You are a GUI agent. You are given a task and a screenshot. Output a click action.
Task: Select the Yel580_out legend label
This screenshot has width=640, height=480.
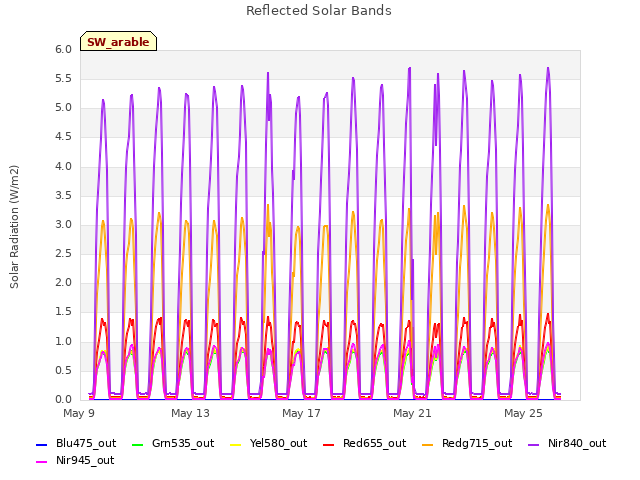[x=278, y=443]
